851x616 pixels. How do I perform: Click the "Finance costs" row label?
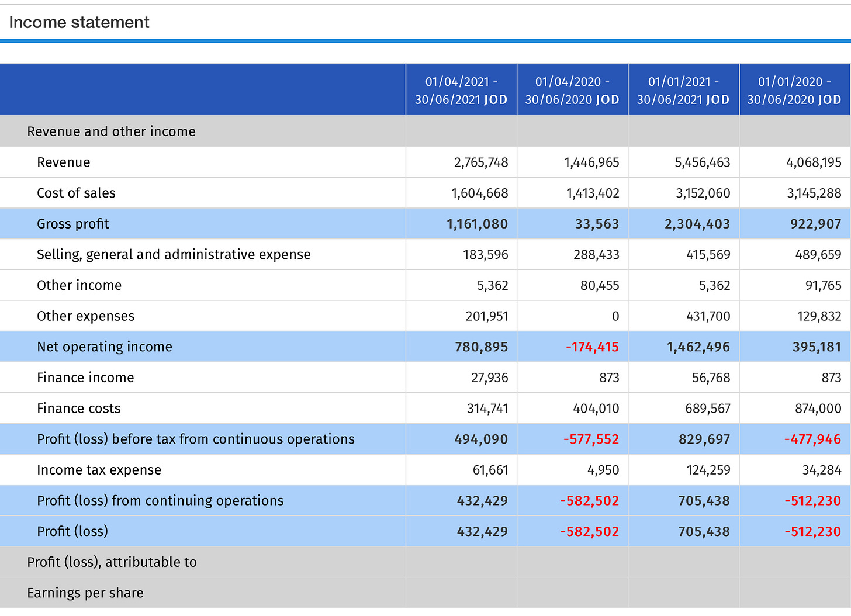click(x=79, y=409)
